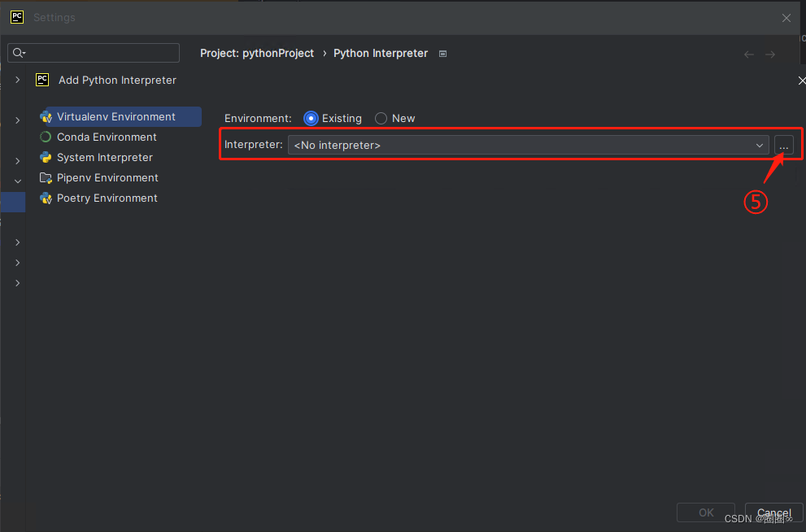Click the browse (...) button for interpreter
Viewport: 806px width, 532px height.
coord(784,145)
